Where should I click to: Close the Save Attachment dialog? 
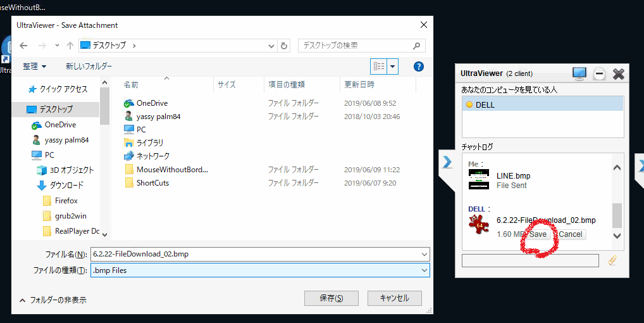click(x=424, y=25)
